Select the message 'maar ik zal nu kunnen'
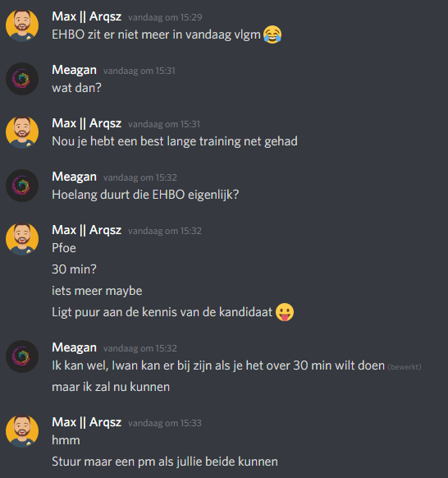 pos(111,387)
